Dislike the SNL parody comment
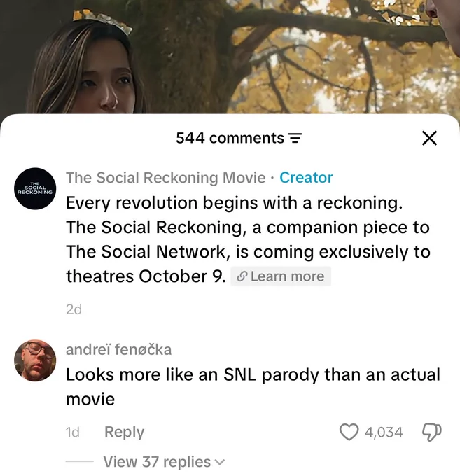This screenshot has width=460, height=476. [x=432, y=433]
